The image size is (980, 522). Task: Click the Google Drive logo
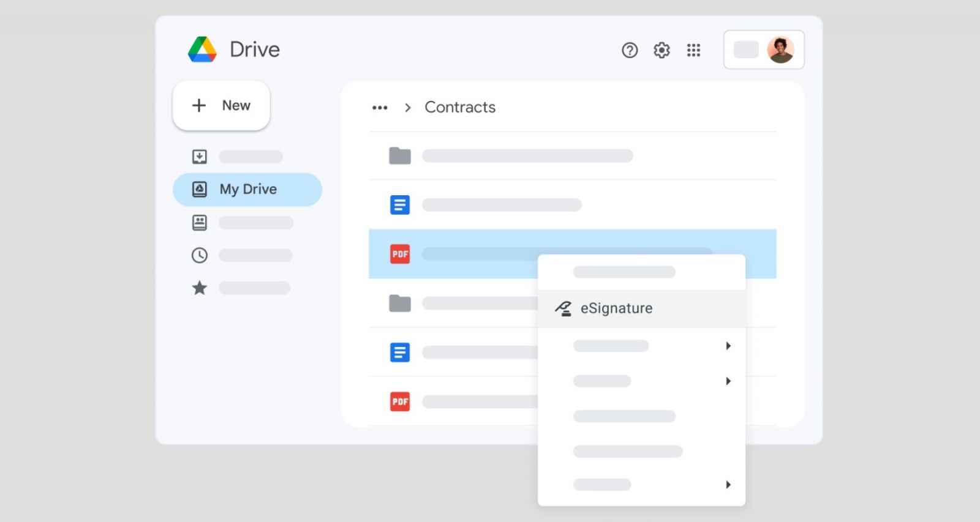(x=202, y=50)
